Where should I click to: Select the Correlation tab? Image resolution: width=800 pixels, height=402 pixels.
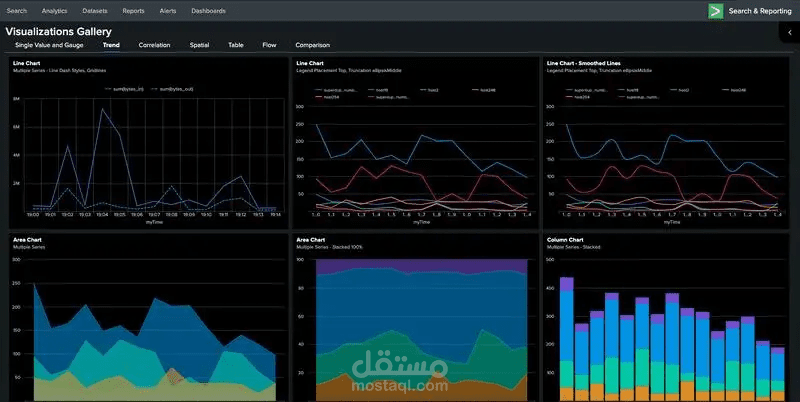154,45
